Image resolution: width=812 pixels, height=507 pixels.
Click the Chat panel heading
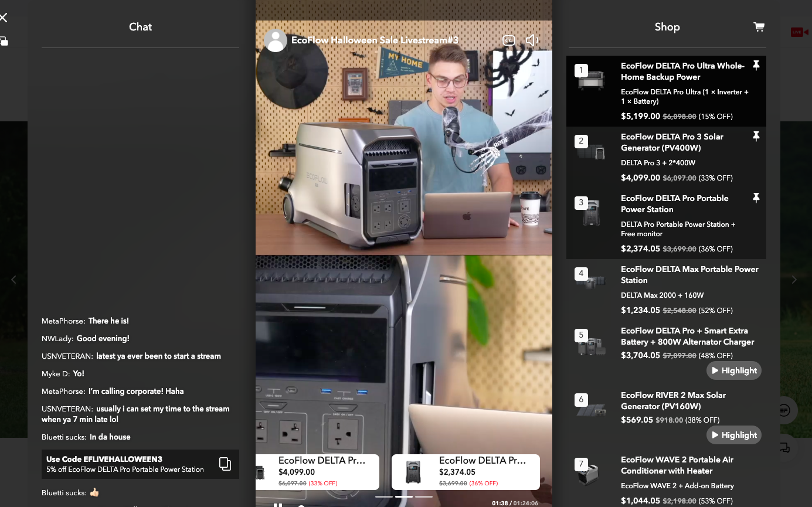[140, 27]
